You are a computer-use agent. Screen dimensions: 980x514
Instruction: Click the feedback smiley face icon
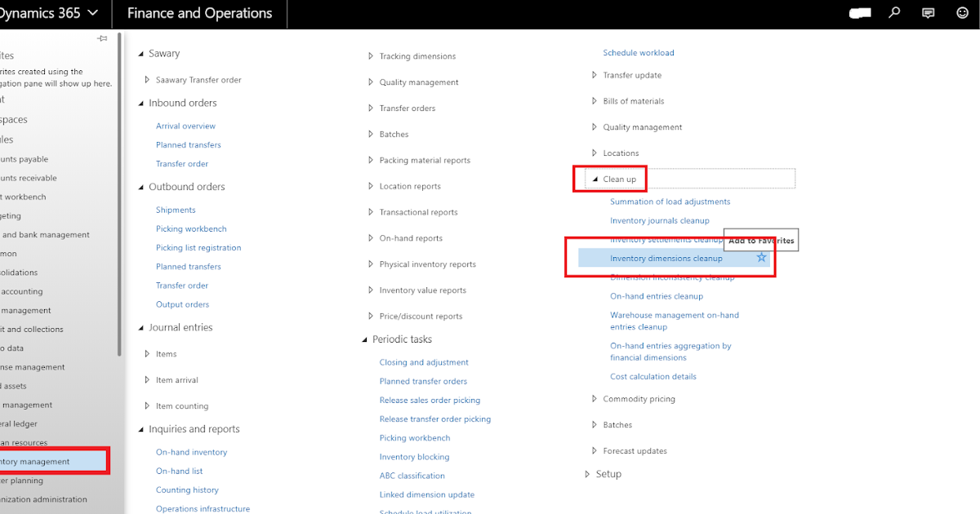click(960, 13)
